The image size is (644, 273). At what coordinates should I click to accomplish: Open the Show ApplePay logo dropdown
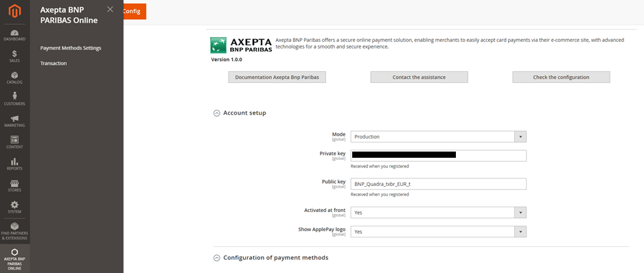click(438, 232)
